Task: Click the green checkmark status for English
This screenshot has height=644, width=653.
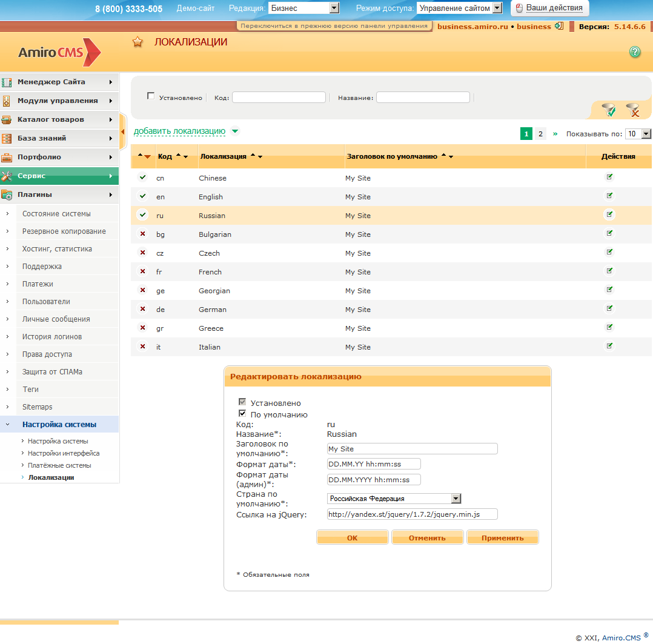Action: pyautogui.click(x=143, y=196)
